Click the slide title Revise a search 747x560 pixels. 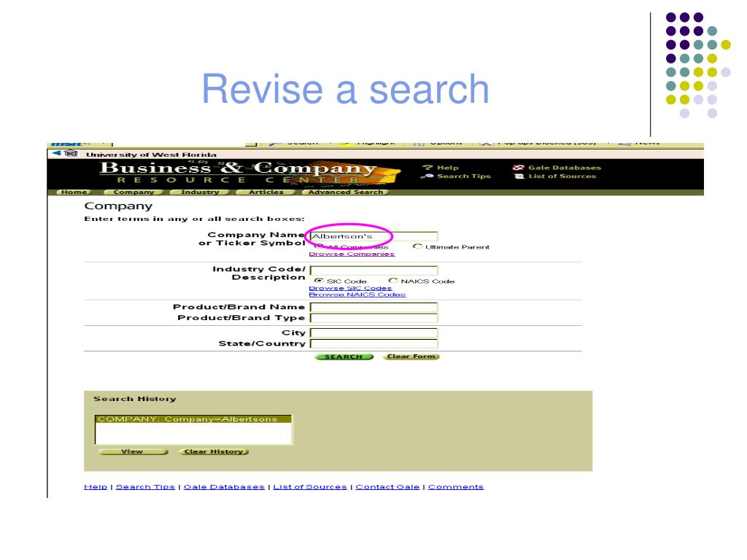345,88
